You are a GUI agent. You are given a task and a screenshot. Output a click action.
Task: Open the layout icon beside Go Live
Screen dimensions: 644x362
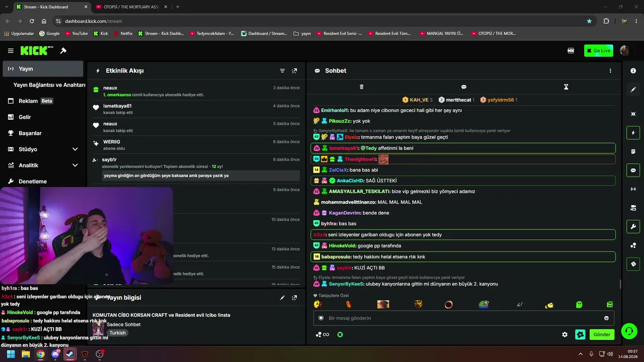tap(571, 51)
